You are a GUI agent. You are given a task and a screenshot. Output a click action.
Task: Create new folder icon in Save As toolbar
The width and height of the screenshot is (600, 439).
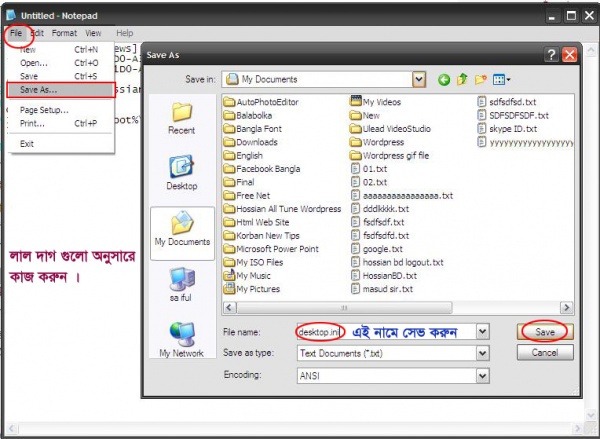click(481, 79)
